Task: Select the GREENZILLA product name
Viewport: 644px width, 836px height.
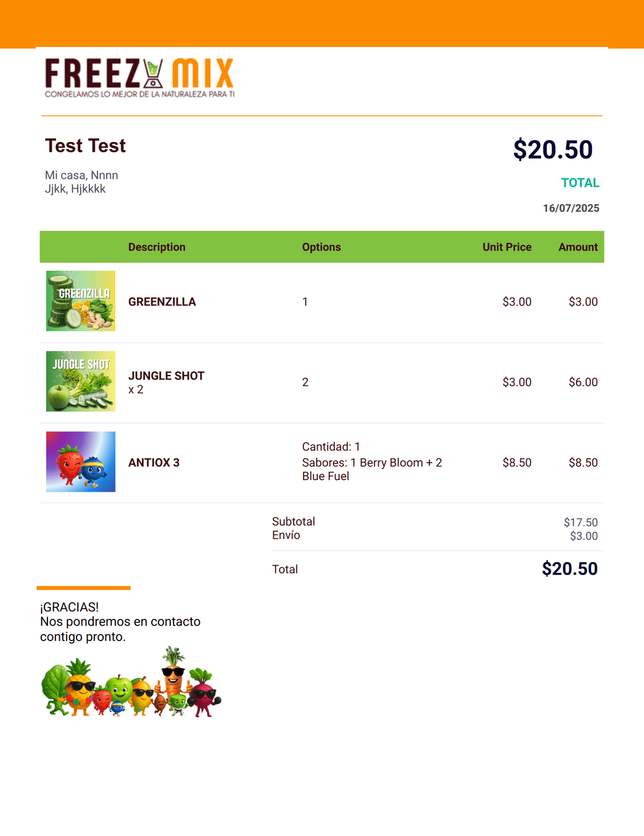Action: click(x=162, y=302)
